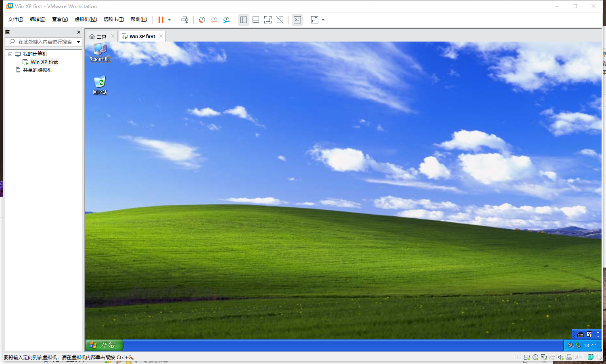Enter full screen mode from toolbar
The width and height of the screenshot is (606, 364).
(268, 20)
